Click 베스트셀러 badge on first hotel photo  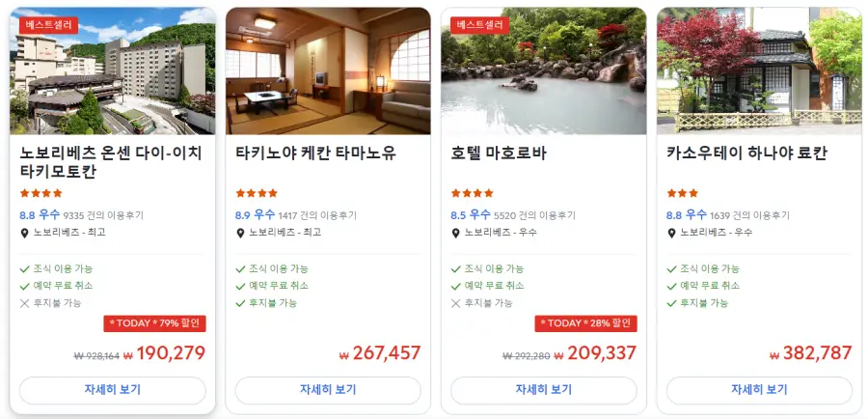coord(49,25)
